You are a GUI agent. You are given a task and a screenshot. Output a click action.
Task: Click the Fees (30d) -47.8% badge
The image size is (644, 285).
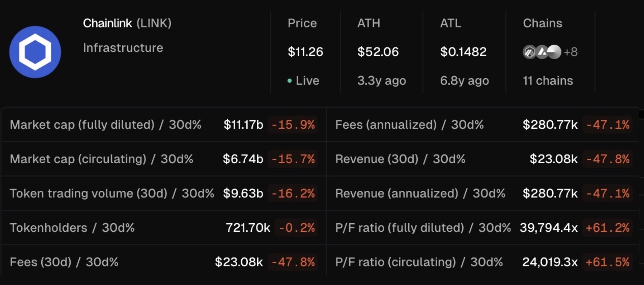pos(293,262)
